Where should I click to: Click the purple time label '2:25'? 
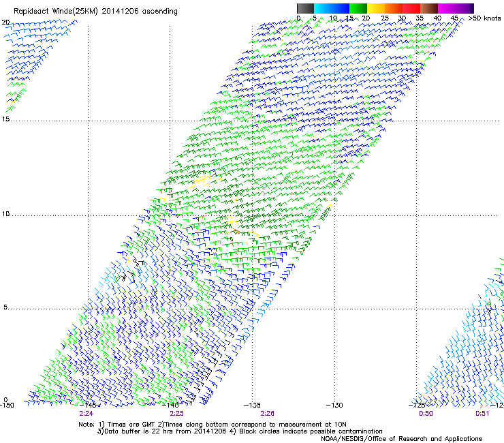[x=177, y=414]
